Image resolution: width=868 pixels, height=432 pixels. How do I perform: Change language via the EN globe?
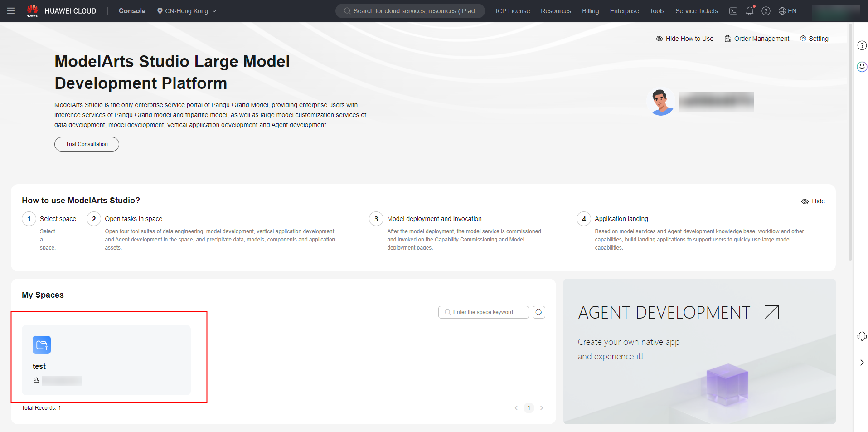coord(788,11)
